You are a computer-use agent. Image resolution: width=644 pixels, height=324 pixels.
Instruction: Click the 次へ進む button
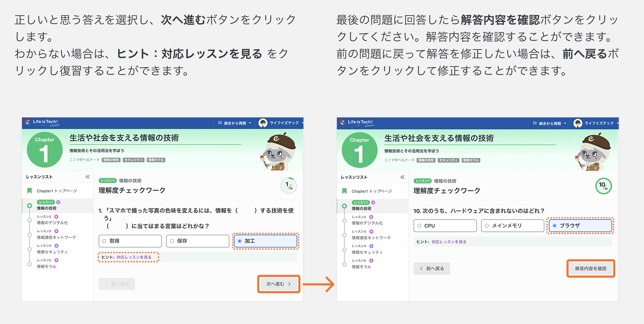[278, 284]
